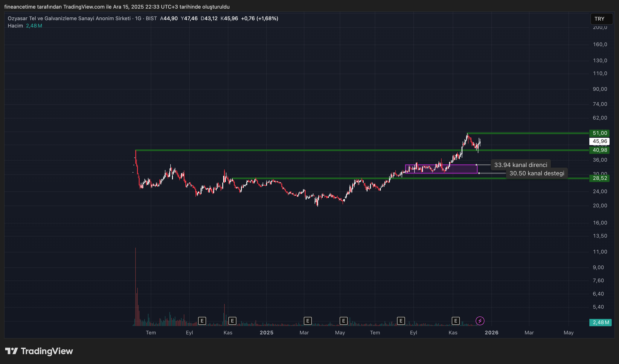Click the 2,48 M volume axis label

pyautogui.click(x=600, y=322)
